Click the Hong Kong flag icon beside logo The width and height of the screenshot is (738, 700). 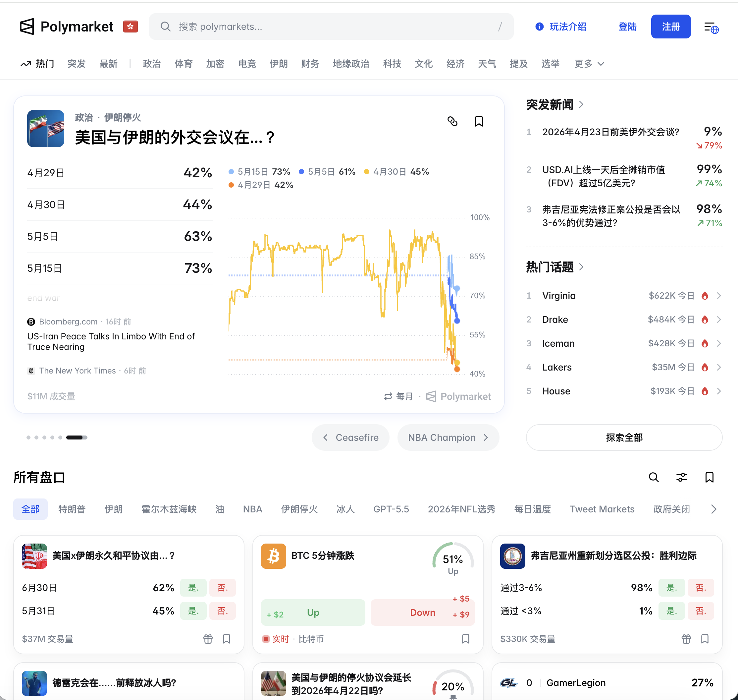pyautogui.click(x=131, y=27)
